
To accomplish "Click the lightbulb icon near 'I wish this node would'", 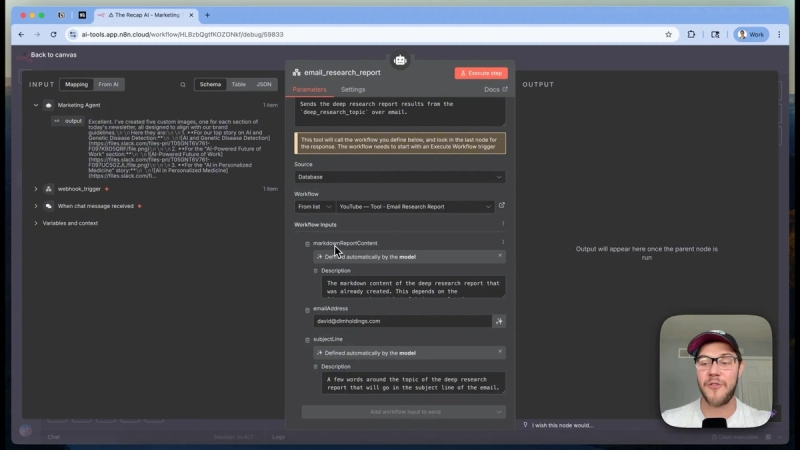I will coord(526,424).
